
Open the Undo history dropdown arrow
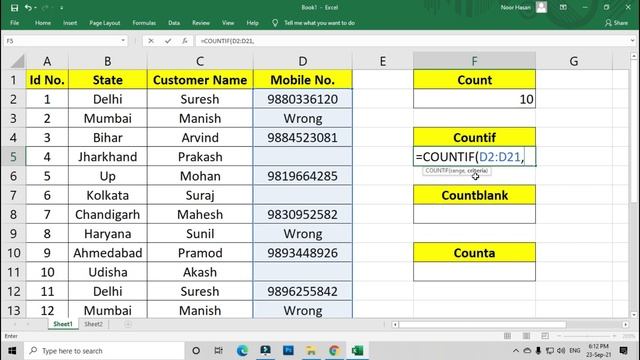(x=36, y=8)
